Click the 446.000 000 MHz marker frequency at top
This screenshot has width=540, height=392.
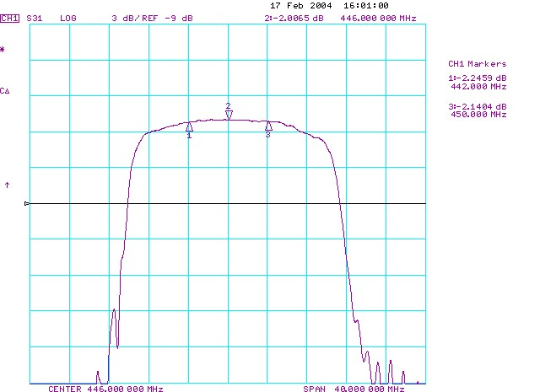(x=378, y=19)
